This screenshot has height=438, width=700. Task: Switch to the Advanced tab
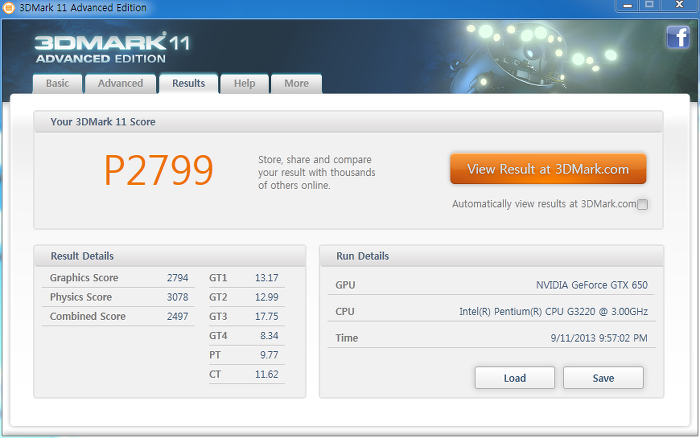click(x=121, y=83)
